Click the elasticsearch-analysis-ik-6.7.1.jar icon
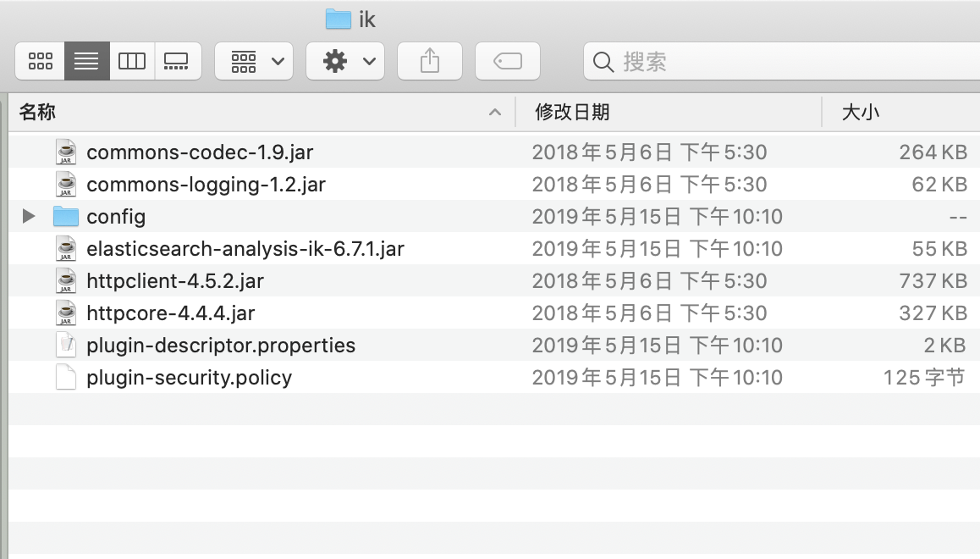 (x=66, y=249)
